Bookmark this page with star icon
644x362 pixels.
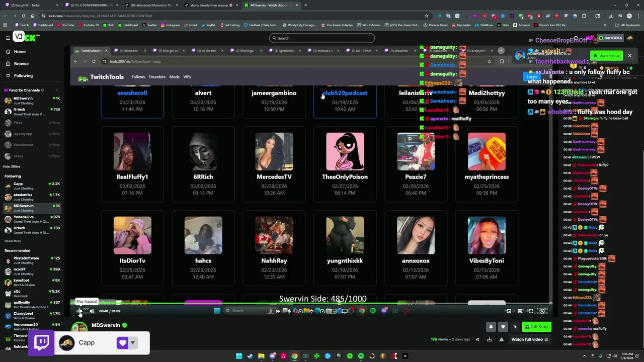(x=427, y=16)
